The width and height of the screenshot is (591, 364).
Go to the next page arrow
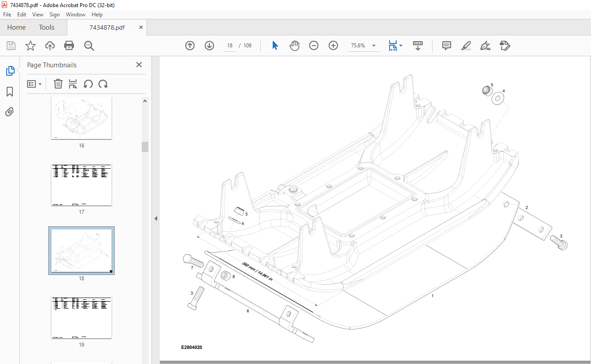(209, 46)
